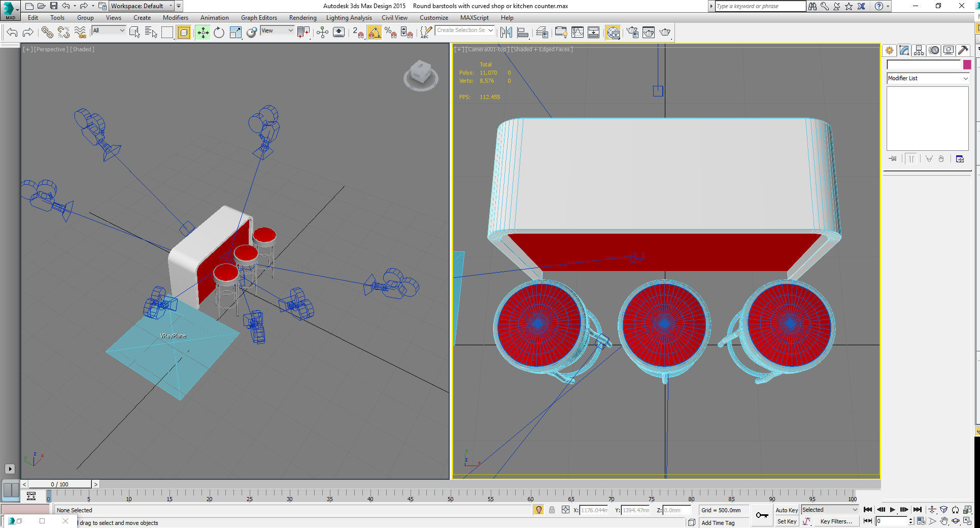Open the Material Editor
980x528 pixels.
(x=613, y=32)
